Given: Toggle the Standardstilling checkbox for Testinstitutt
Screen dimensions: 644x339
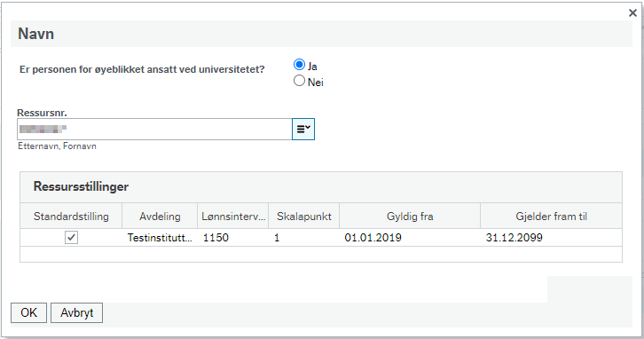Looking at the screenshot, I should 72,238.
